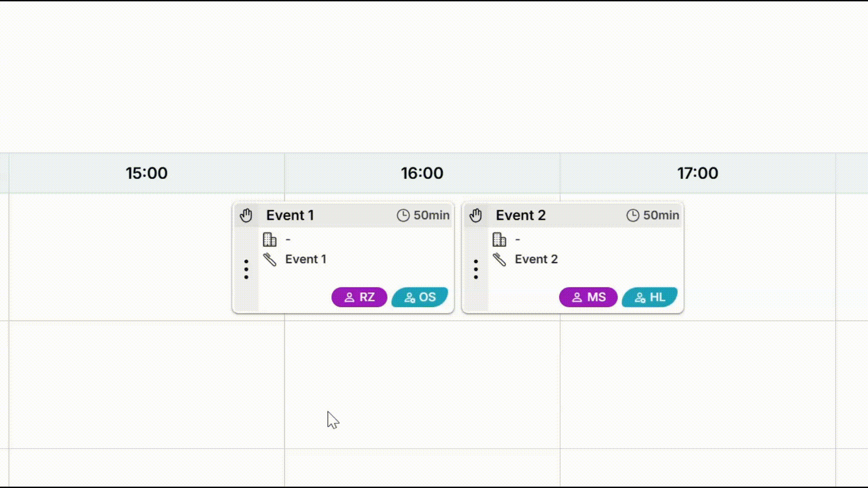Click the 50min duration on Event 2

pos(661,216)
